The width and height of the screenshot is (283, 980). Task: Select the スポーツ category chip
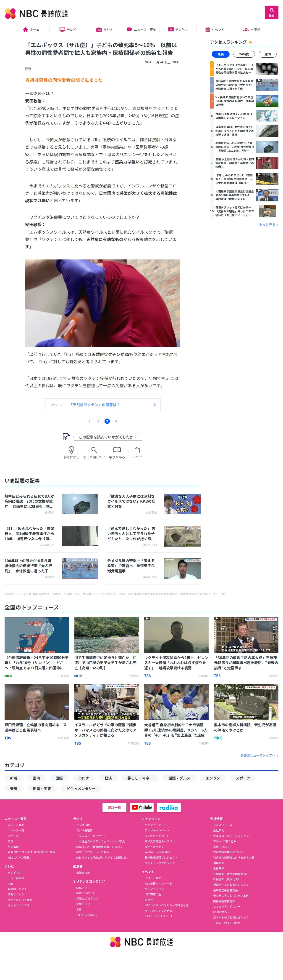pos(243,778)
